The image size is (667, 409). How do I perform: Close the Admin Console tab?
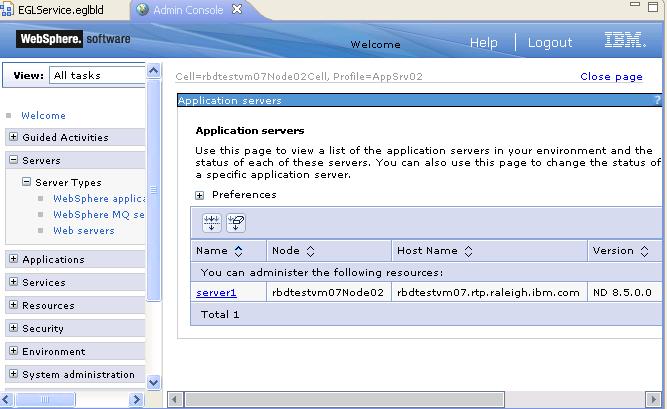[x=237, y=9]
